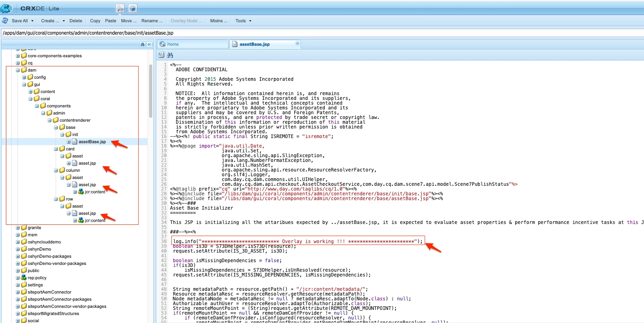This screenshot has width=644, height=323.
Task: Select the base folder in tree
Action: 71,127
